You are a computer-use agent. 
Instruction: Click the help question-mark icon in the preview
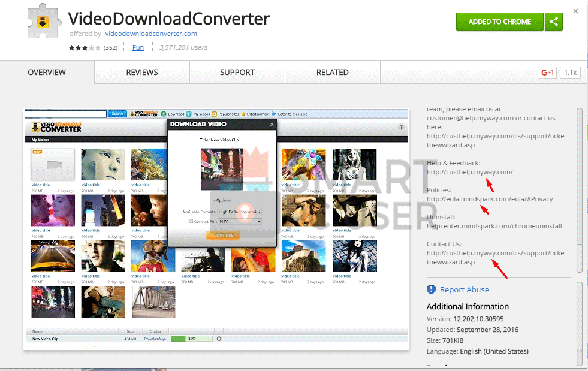[x=401, y=127]
